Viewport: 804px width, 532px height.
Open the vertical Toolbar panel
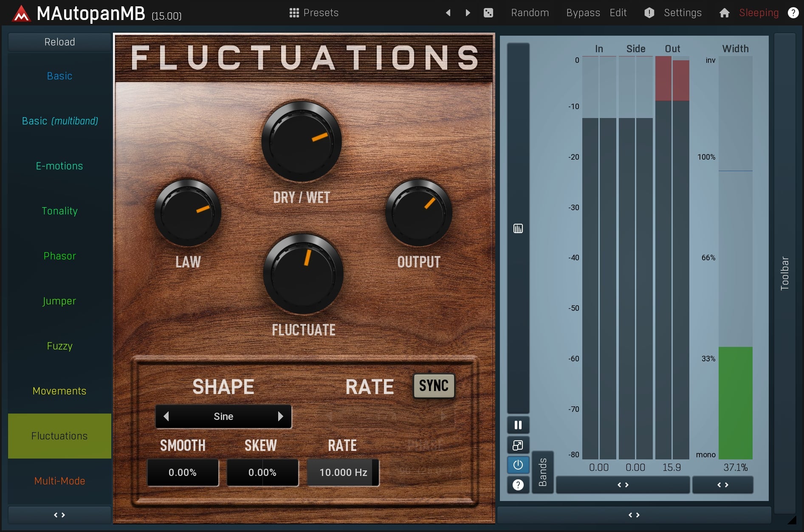pyautogui.click(x=784, y=273)
